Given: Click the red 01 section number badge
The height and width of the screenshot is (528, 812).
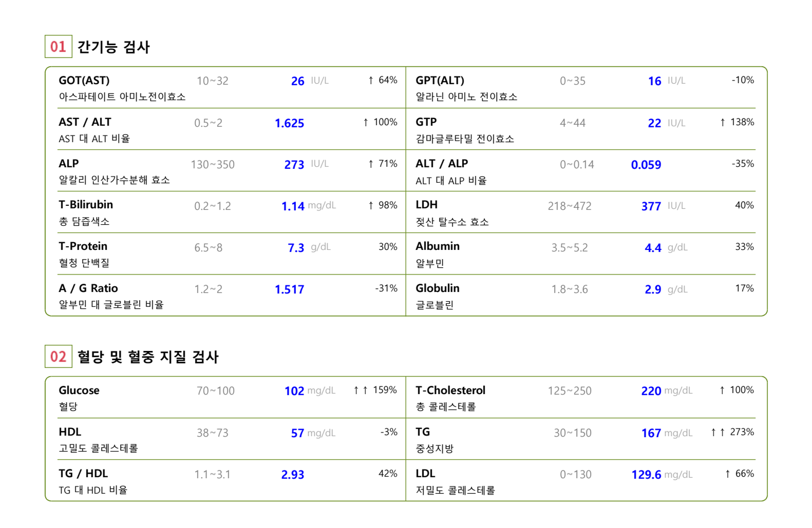Looking at the screenshot, I should 58,47.
